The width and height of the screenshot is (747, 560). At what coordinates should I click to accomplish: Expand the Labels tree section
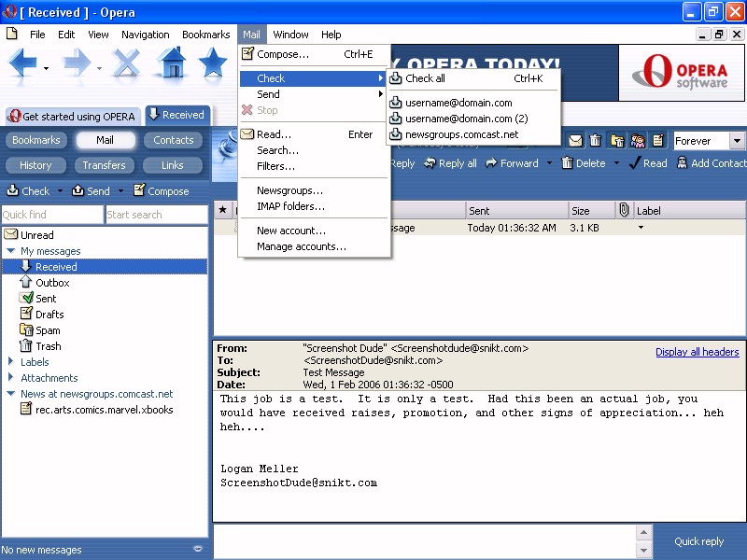click(11, 361)
